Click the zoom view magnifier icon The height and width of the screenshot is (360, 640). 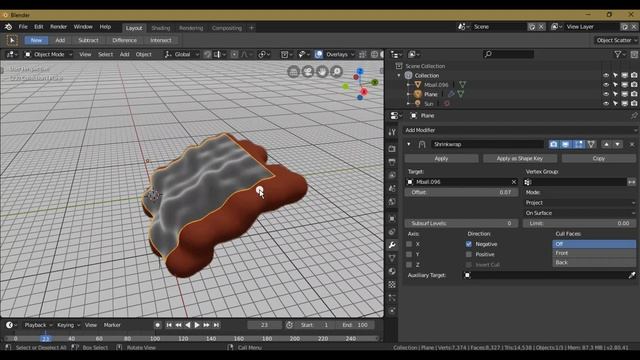(x=336, y=72)
